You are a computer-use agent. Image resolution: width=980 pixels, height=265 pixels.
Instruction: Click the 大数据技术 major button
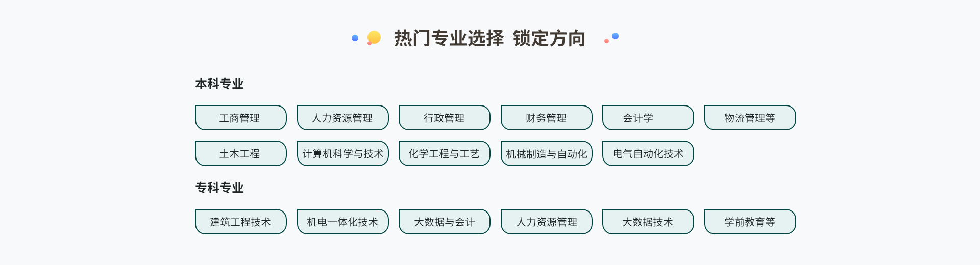648,222
